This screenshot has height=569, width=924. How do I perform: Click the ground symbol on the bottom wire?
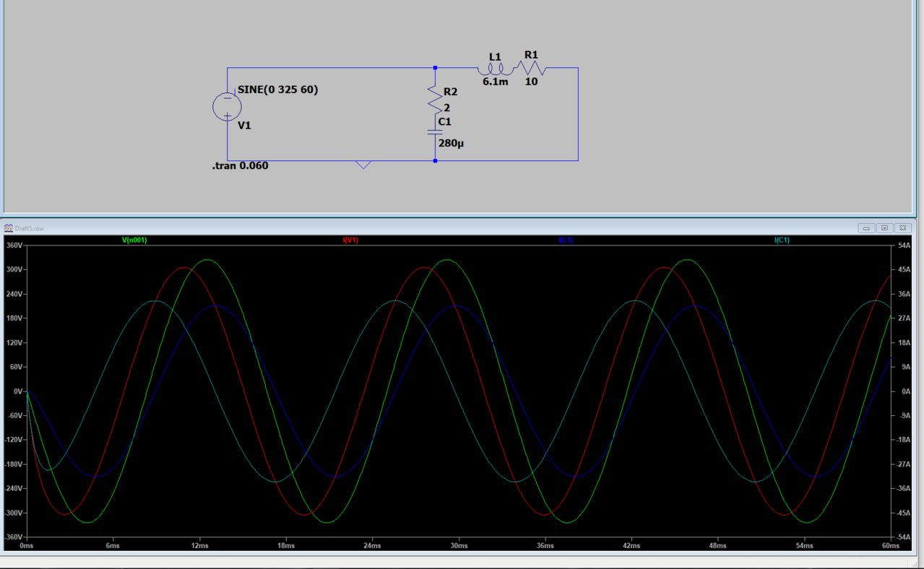click(x=363, y=165)
